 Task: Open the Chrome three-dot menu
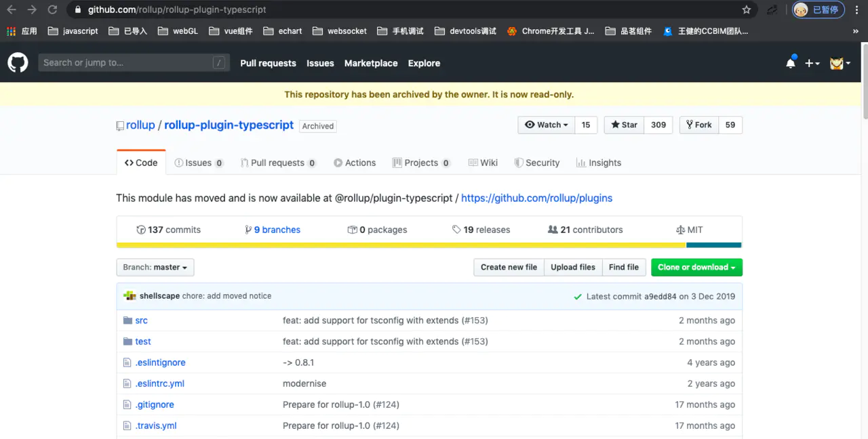(x=856, y=9)
